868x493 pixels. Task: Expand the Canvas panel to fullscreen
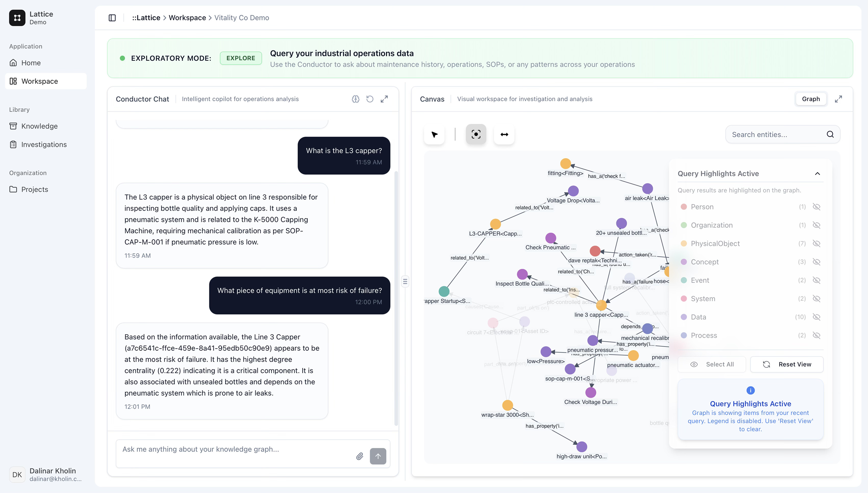(x=838, y=99)
